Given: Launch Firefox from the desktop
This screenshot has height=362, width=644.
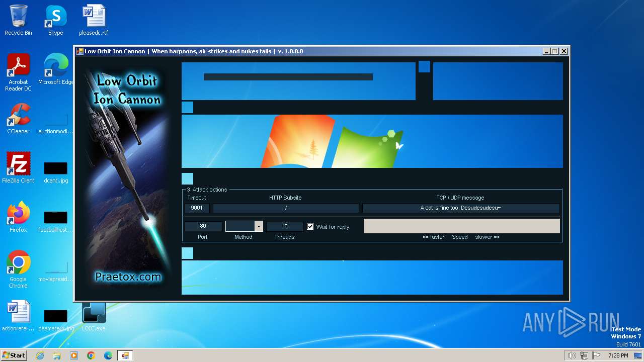Looking at the screenshot, I should pyautogui.click(x=18, y=217).
